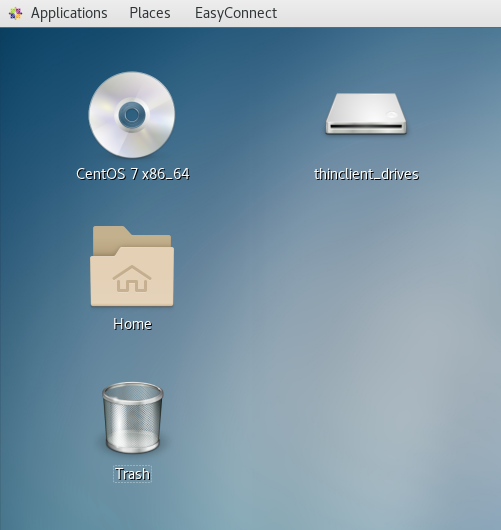Image resolution: width=501 pixels, height=530 pixels.
Task: Open the Applications menu
Action: (x=69, y=13)
